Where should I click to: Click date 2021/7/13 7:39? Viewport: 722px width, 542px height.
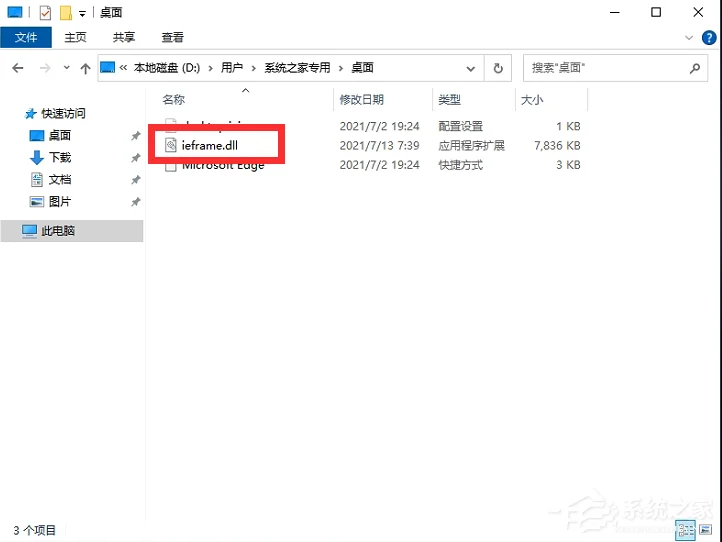(379, 146)
